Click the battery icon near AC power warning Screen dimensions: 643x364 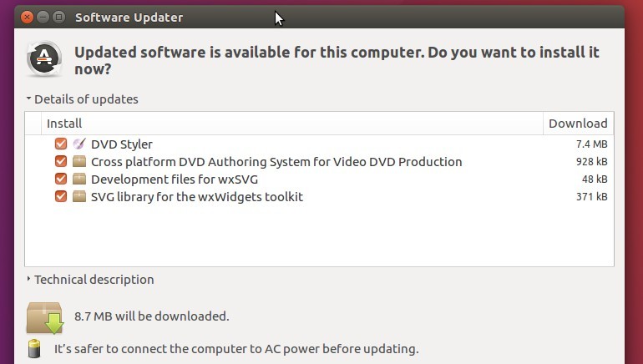click(x=34, y=349)
